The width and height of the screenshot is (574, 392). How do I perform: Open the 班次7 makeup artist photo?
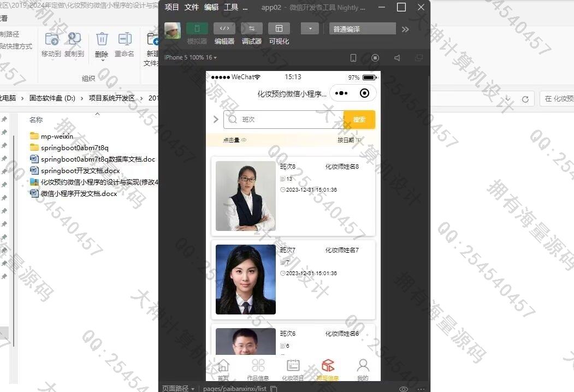click(246, 280)
